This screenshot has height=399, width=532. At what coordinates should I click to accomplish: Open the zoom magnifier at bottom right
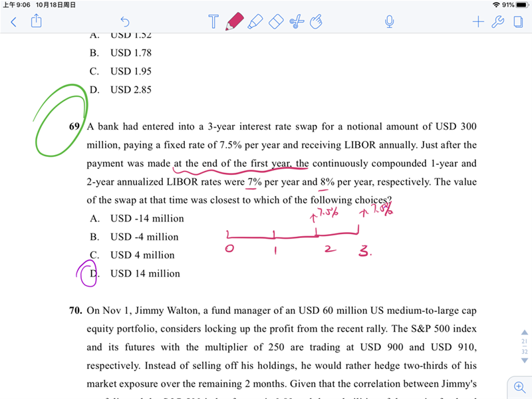tap(519, 386)
